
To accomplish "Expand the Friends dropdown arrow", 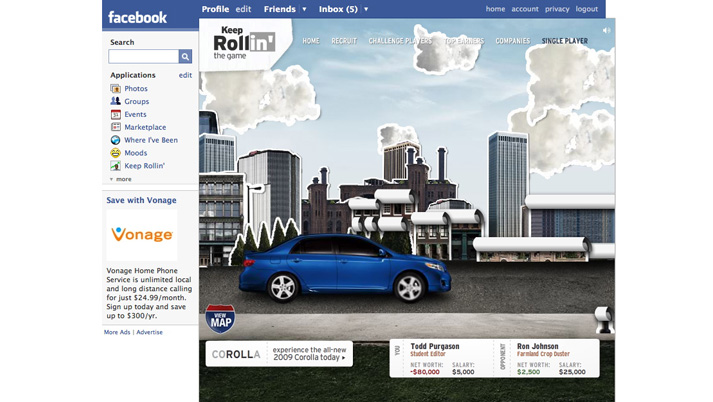I will pos(304,9).
